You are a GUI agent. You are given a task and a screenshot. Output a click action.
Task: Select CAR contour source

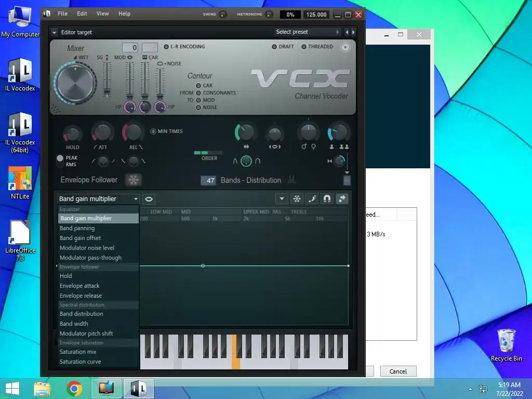pos(204,86)
